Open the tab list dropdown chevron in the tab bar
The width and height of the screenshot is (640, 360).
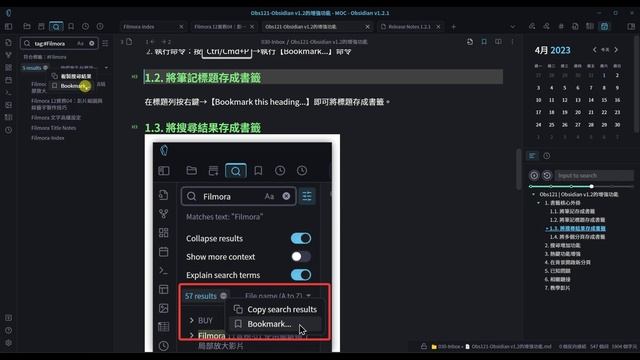pyautogui.click(x=513, y=27)
